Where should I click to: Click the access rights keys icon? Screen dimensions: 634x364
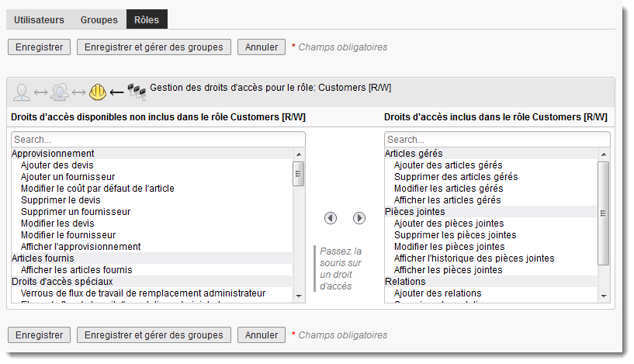coord(137,92)
